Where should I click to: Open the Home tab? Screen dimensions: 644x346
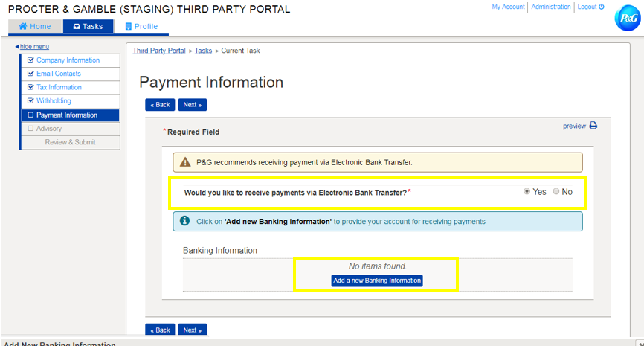tap(35, 26)
